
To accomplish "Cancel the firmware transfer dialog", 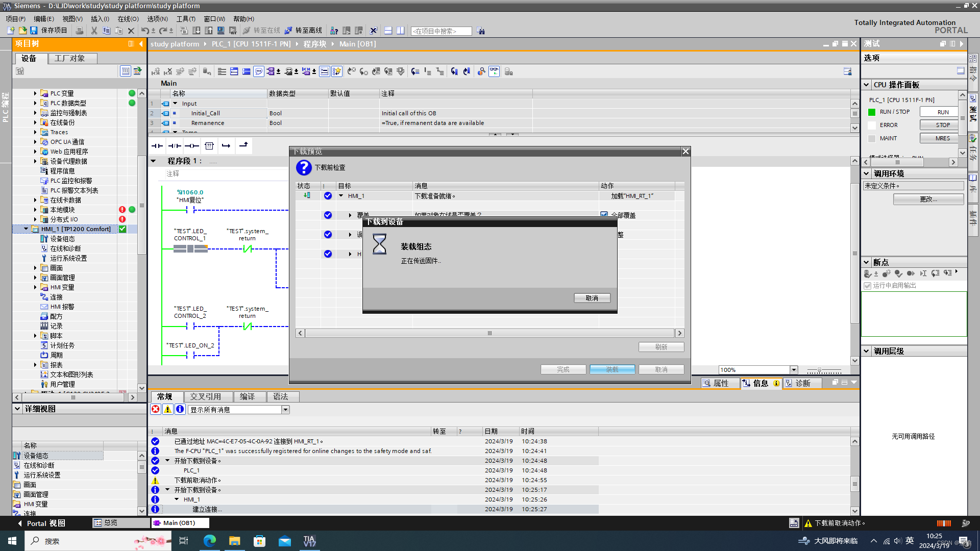I will pos(592,298).
